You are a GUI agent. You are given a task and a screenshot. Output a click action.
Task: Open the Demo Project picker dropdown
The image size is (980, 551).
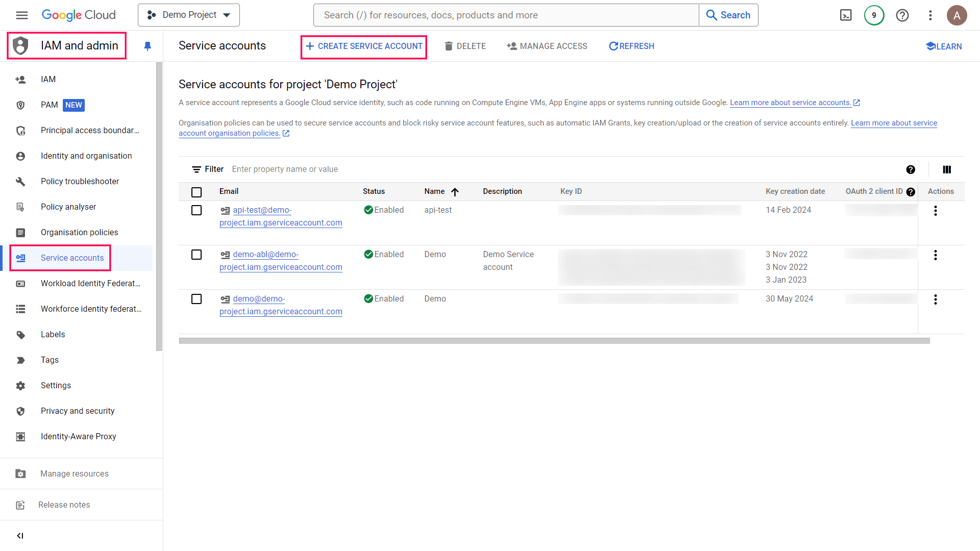pos(188,15)
